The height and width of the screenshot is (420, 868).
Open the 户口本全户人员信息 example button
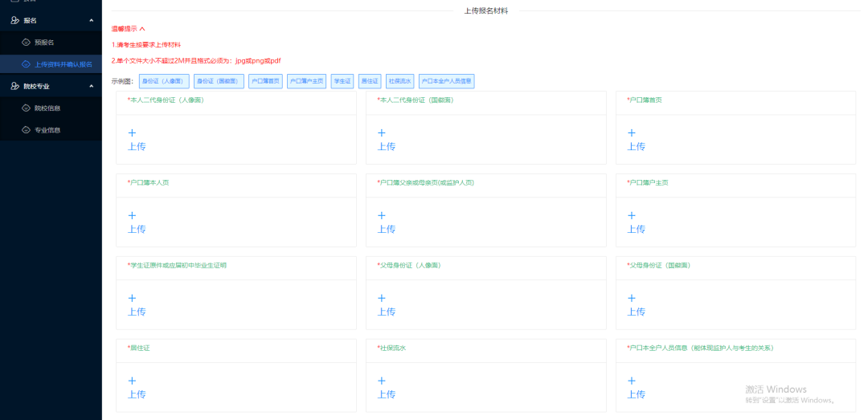446,81
